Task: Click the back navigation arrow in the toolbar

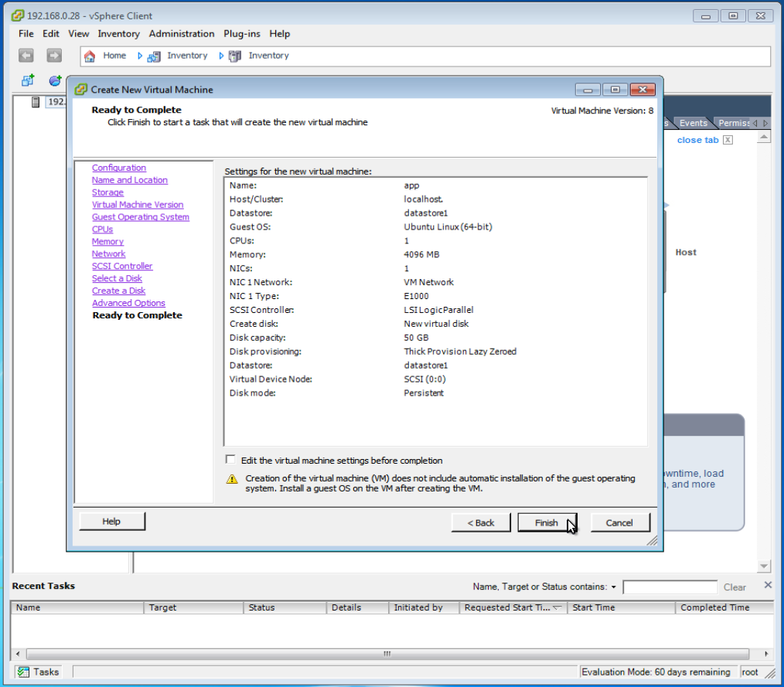Action: (26, 56)
